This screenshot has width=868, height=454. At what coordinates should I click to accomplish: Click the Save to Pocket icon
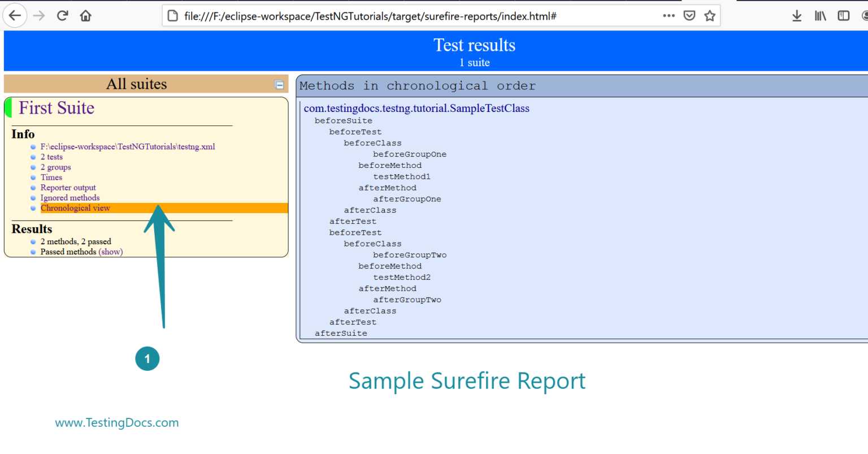(x=689, y=16)
